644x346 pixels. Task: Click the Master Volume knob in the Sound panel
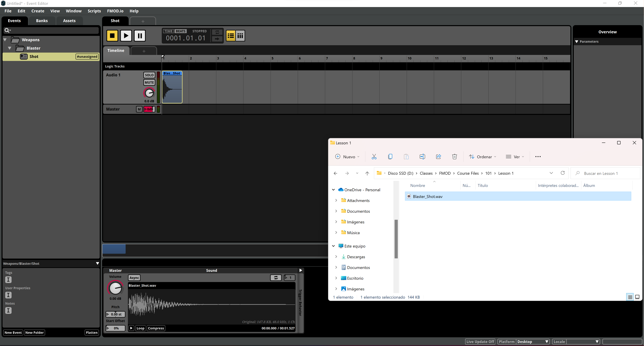coord(115,288)
